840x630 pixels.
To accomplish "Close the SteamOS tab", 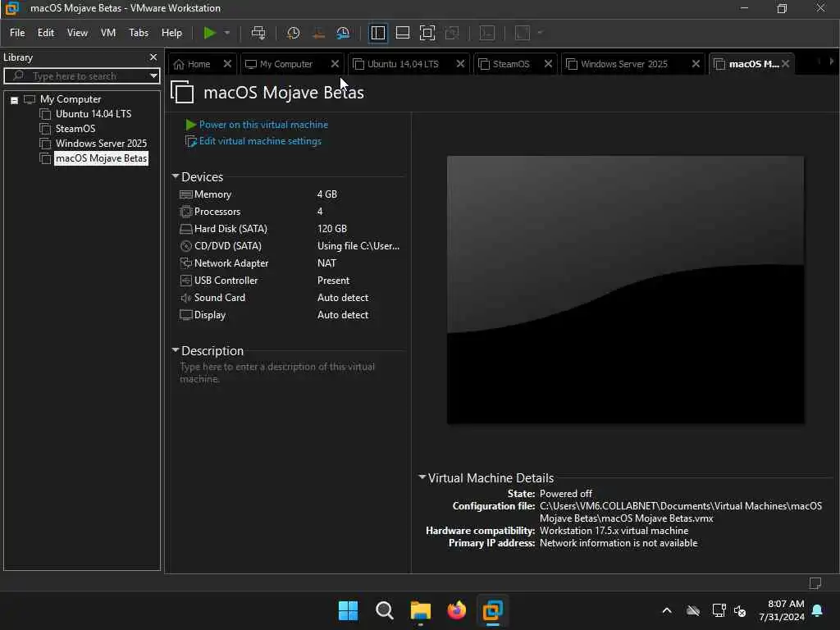I will point(548,64).
